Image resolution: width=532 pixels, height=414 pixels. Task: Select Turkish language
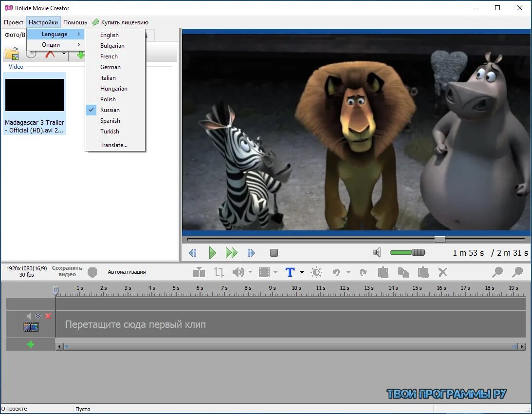115,131
